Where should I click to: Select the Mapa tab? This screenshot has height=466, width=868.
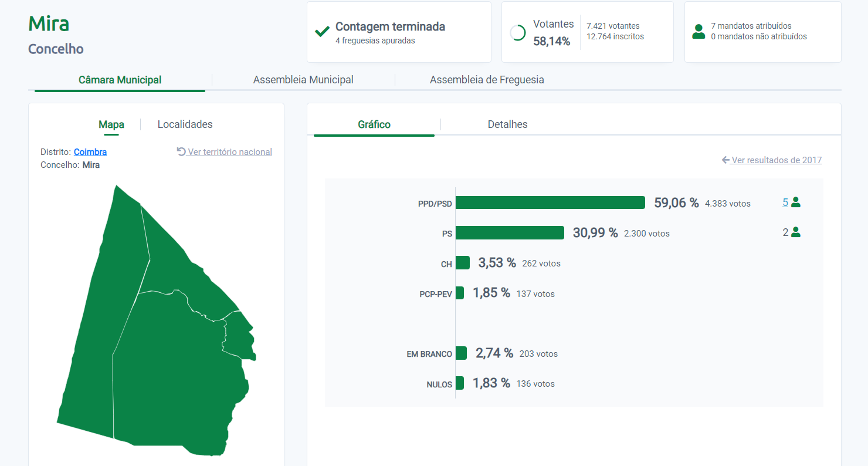[111, 124]
